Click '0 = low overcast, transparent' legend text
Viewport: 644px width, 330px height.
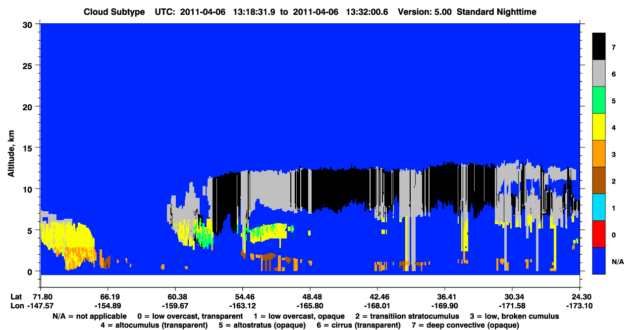click(190, 316)
